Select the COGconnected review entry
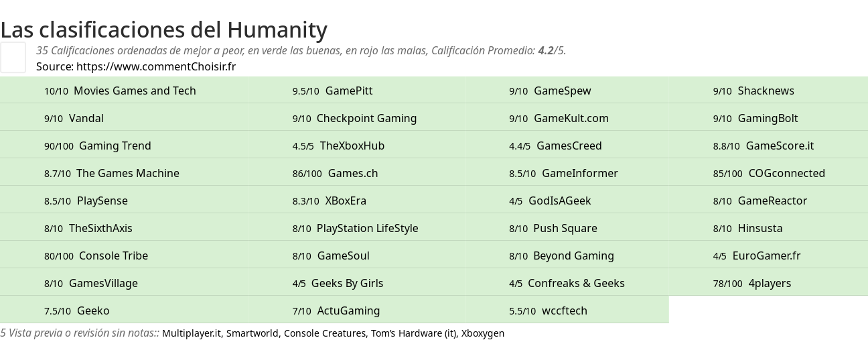 click(x=786, y=173)
